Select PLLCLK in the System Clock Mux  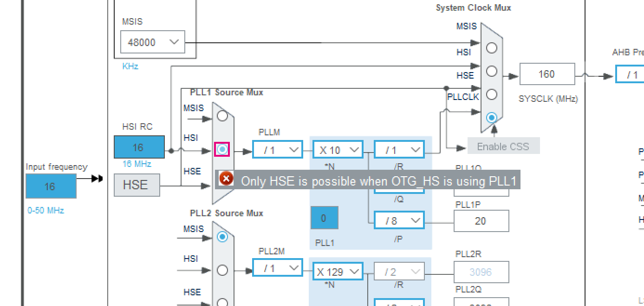pos(491,118)
